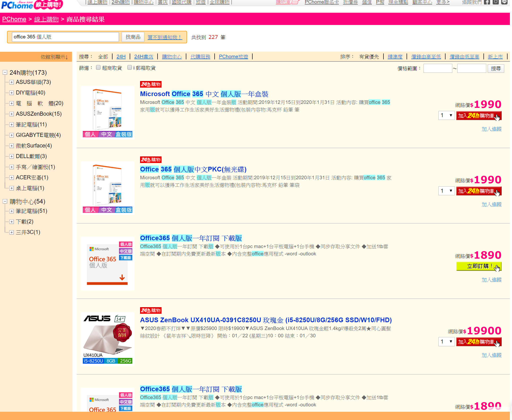Viewport: 512px width, 420px height.
Task: Expand the ASUS華碩 category node
Action: tap(11, 82)
